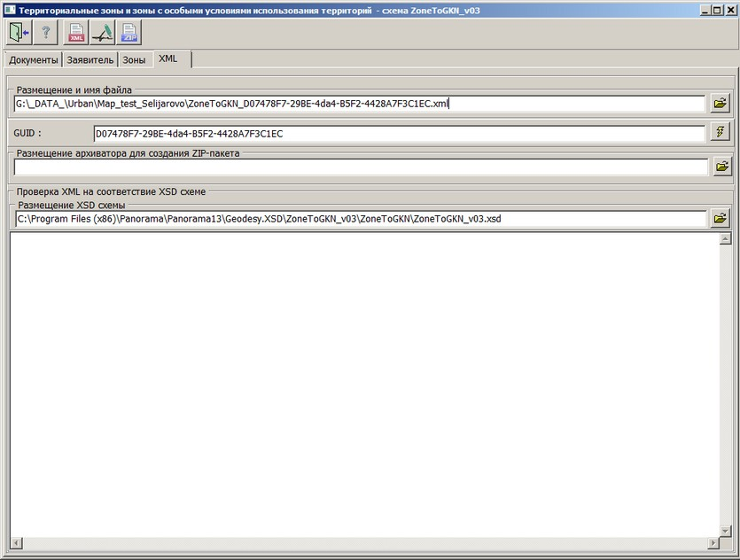Image resolution: width=740 pixels, height=560 pixels.
Task: Select the XML tab
Action: coord(168,58)
